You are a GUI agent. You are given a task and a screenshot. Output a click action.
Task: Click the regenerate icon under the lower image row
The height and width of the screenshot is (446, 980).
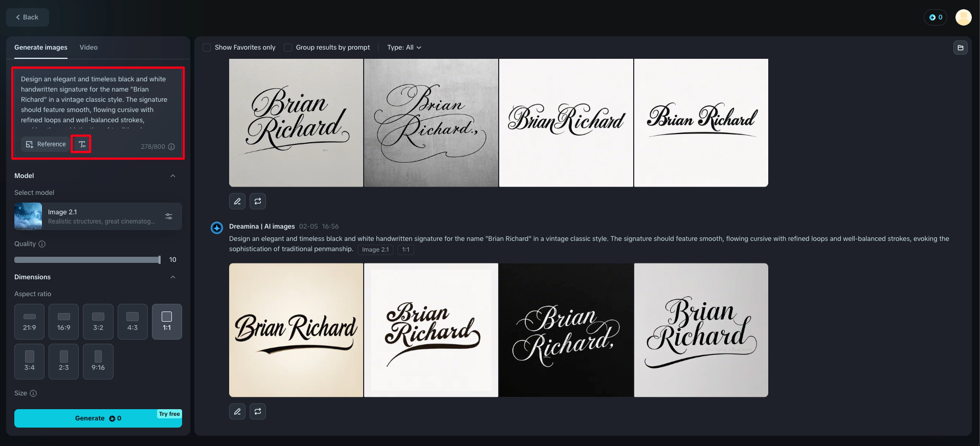click(258, 412)
